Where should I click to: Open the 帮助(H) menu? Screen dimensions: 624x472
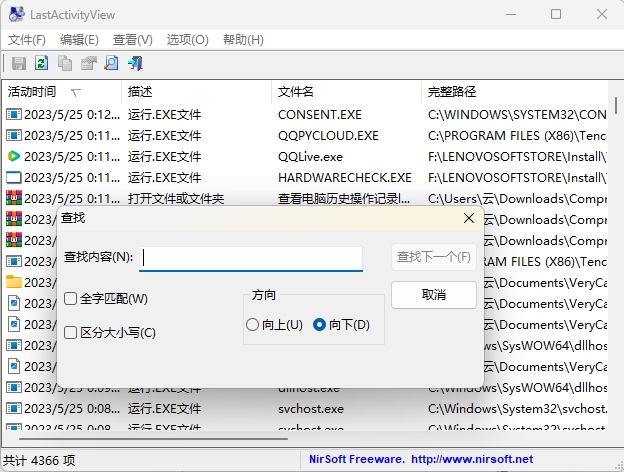click(243, 40)
